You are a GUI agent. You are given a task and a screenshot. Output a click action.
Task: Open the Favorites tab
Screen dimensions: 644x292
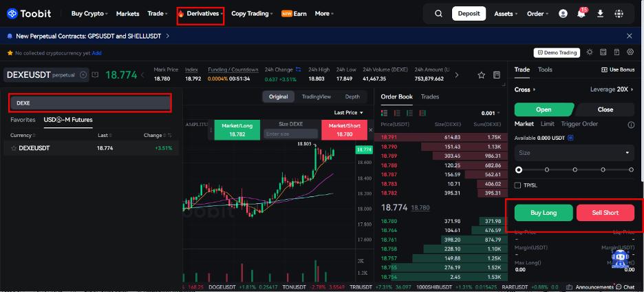[23, 120]
